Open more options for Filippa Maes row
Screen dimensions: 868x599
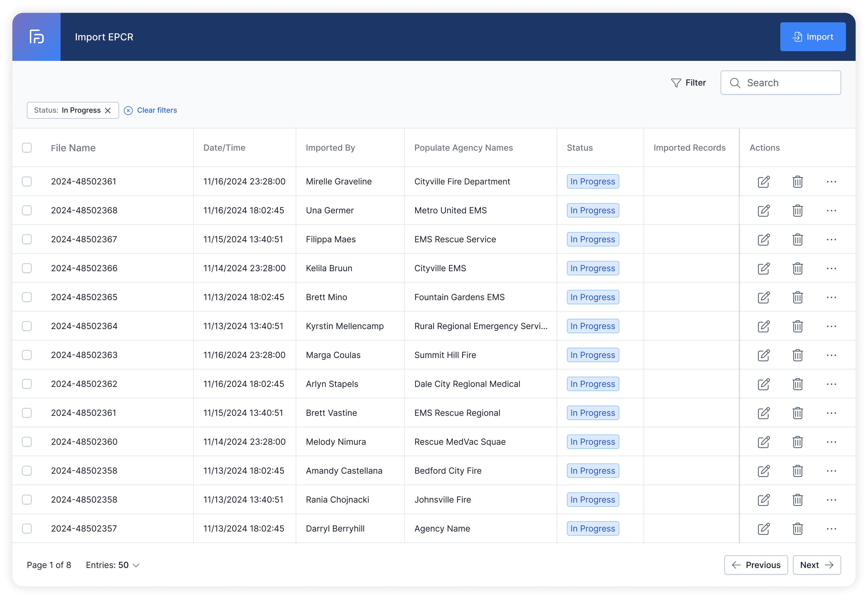click(x=831, y=240)
